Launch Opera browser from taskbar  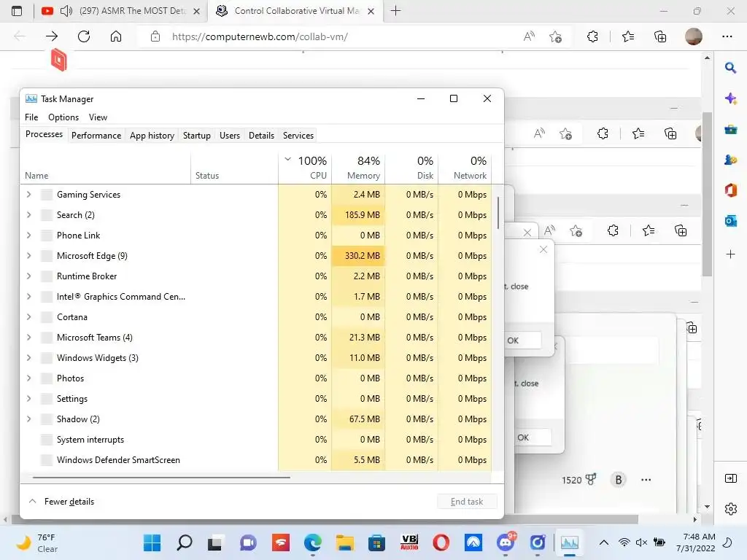pyautogui.click(x=441, y=542)
